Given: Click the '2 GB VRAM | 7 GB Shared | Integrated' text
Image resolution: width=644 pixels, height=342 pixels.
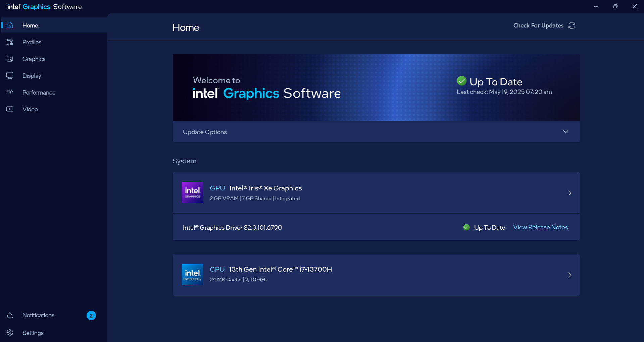Looking at the screenshot, I should click(255, 198).
